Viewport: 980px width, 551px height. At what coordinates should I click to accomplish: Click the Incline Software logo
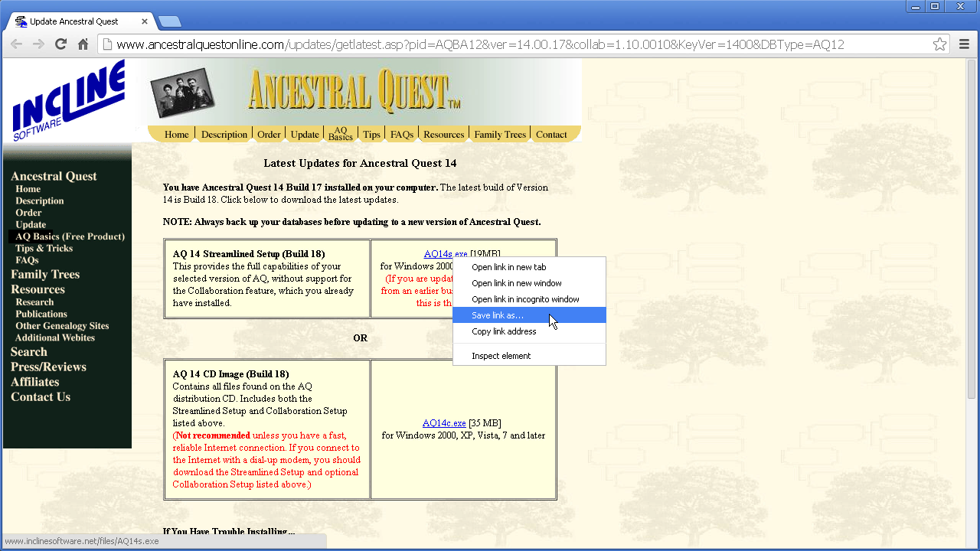coord(67,100)
